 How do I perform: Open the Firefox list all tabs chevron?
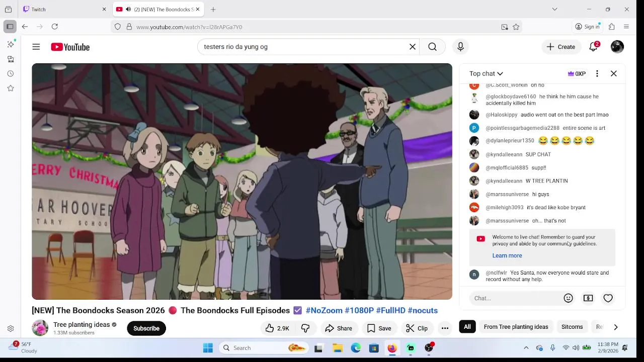click(554, 9)
